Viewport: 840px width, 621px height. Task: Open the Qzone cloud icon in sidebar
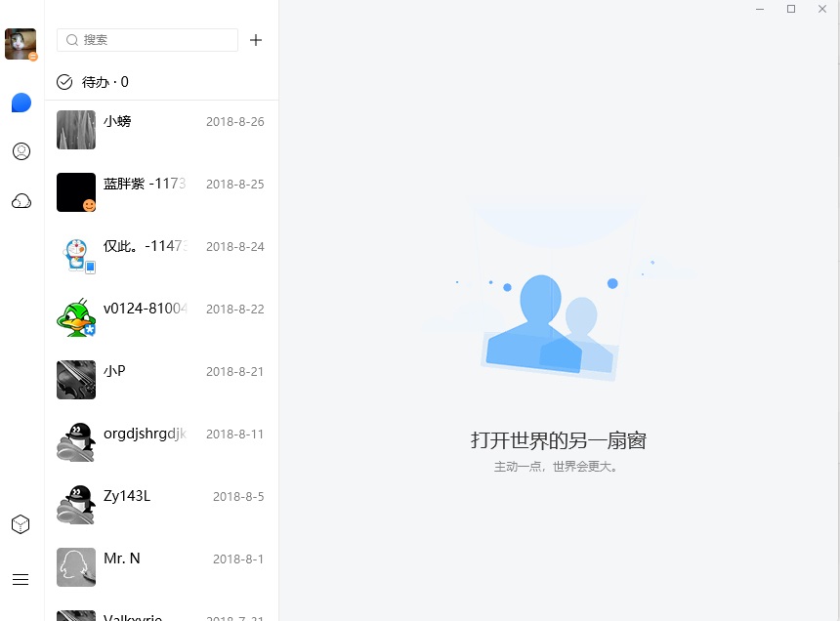pyautogui.click(x=21, y=200)
